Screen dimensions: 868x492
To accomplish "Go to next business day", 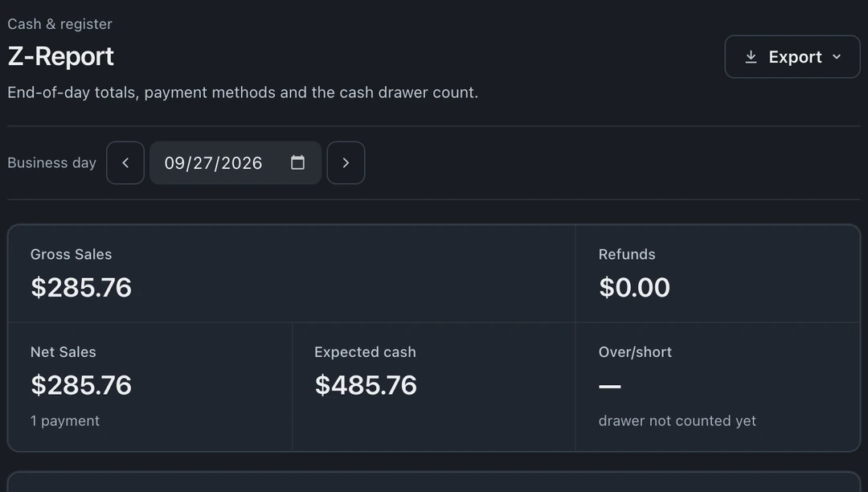I will [x=346, y=162].
